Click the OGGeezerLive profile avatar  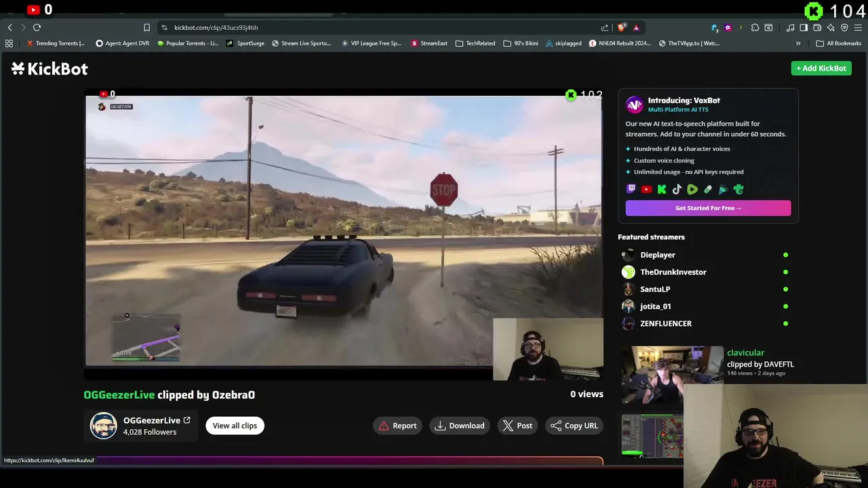coord(104,426)
